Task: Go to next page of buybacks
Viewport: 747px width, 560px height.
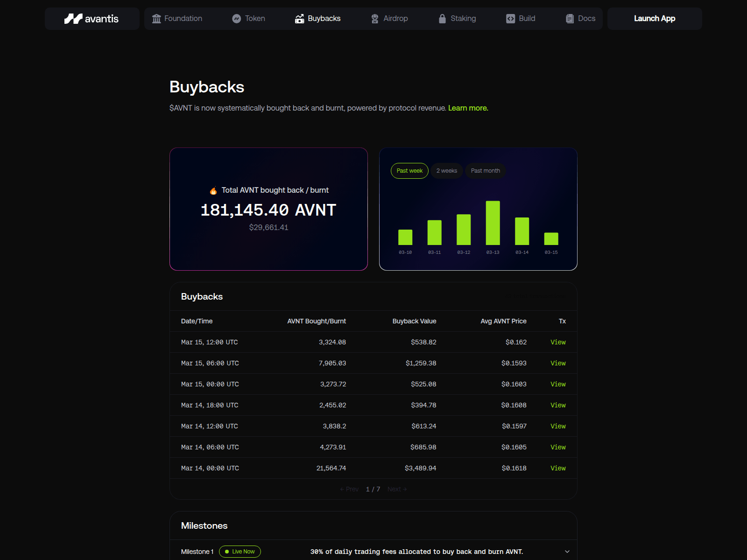Action: point(397,489)
